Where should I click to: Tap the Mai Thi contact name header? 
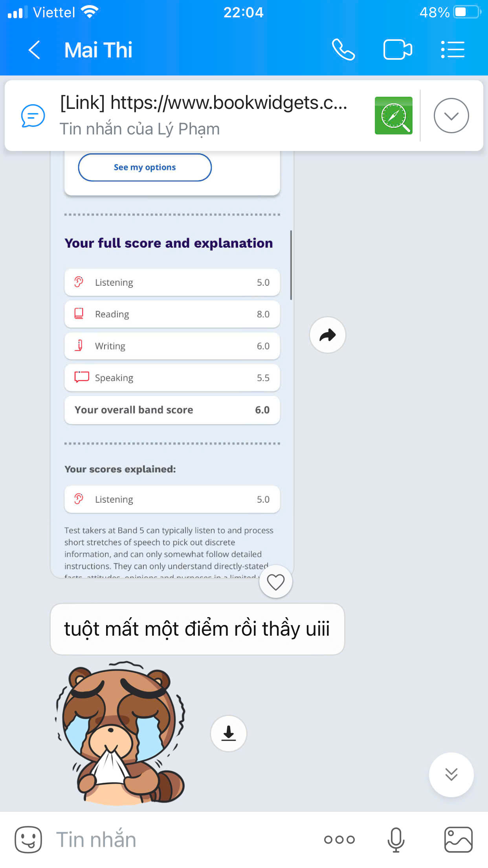[x=98, y=50]
